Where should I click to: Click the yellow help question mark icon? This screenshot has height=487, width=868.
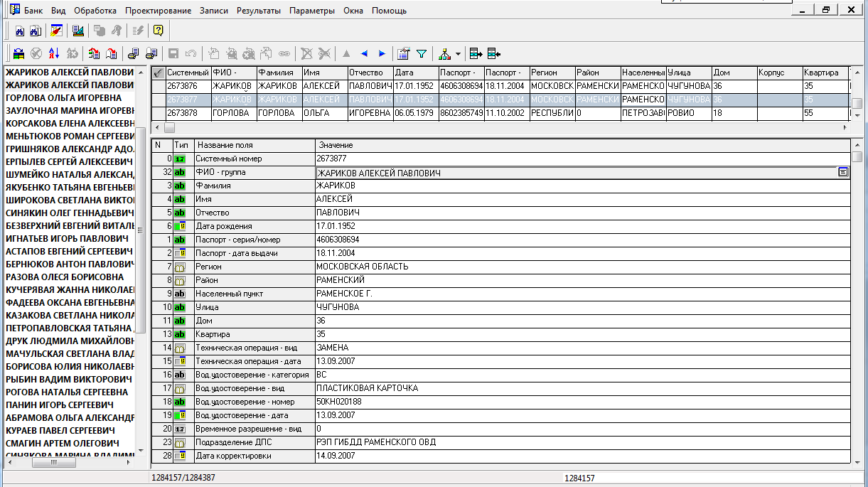[158, 31]
